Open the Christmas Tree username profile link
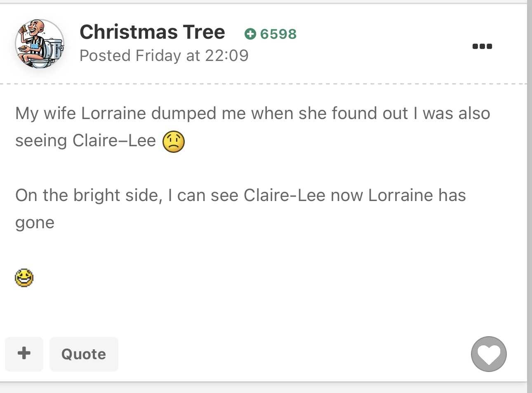This screenshot has width=532, height=393. pyautogui.click(x=152, y=32)
